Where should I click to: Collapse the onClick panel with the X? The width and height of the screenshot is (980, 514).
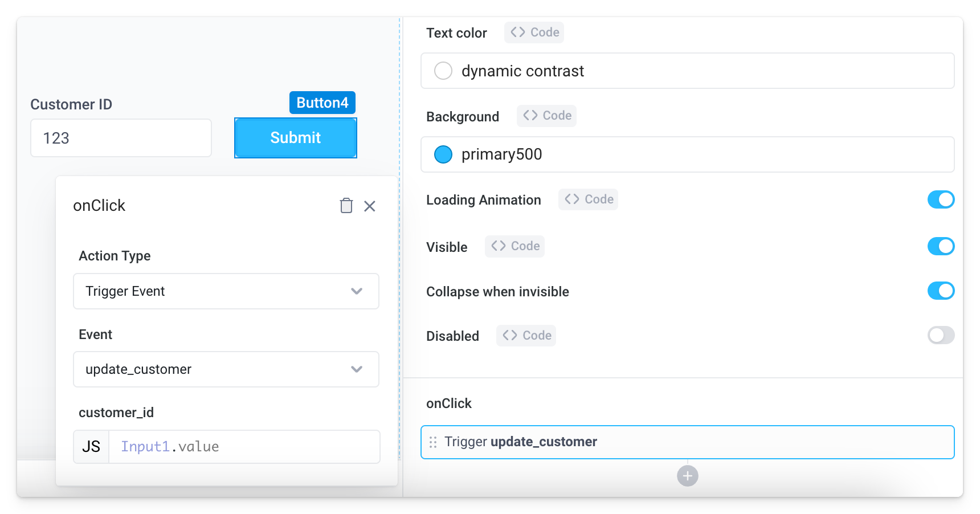370,206
